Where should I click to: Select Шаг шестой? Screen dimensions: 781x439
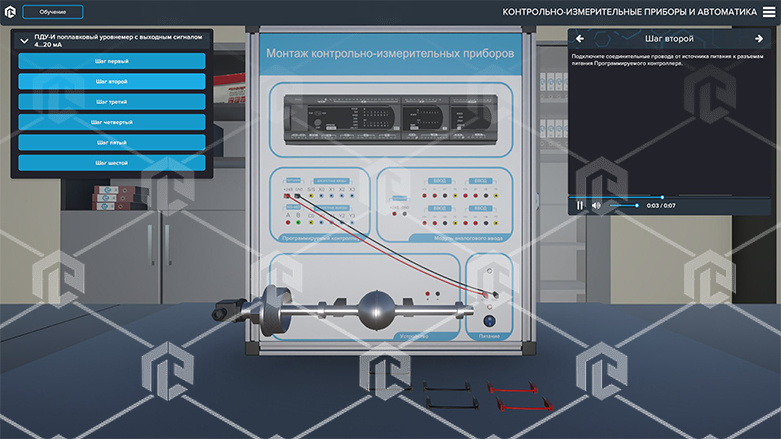click(x=111, y=162)
